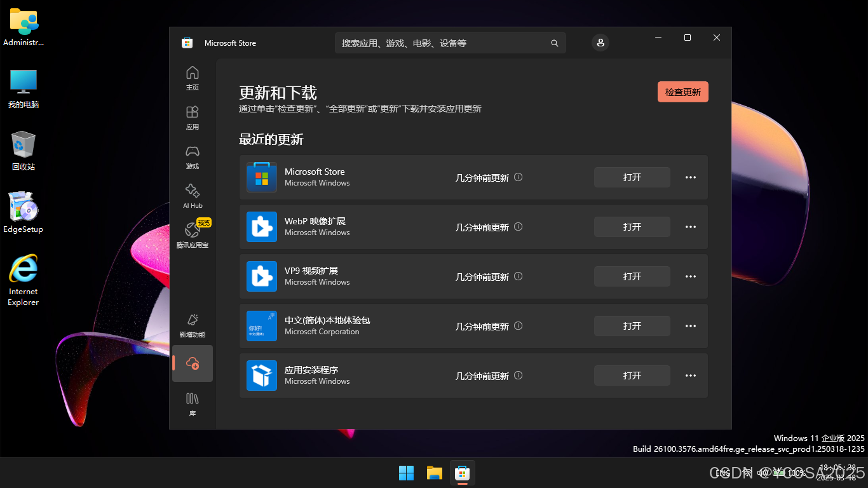Click the Microsoft Store logo in title bar

click(x=187, y=43)
